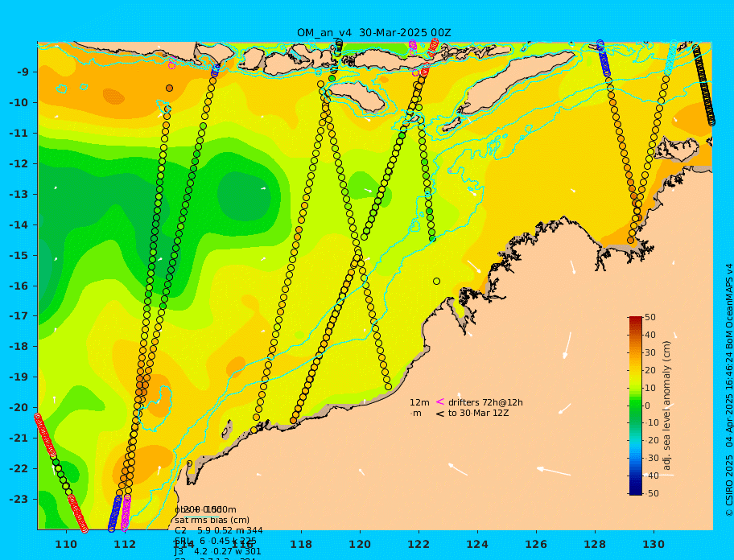Click longitude axis tick label 120
The image size is (734, 560).
(360, 544)
